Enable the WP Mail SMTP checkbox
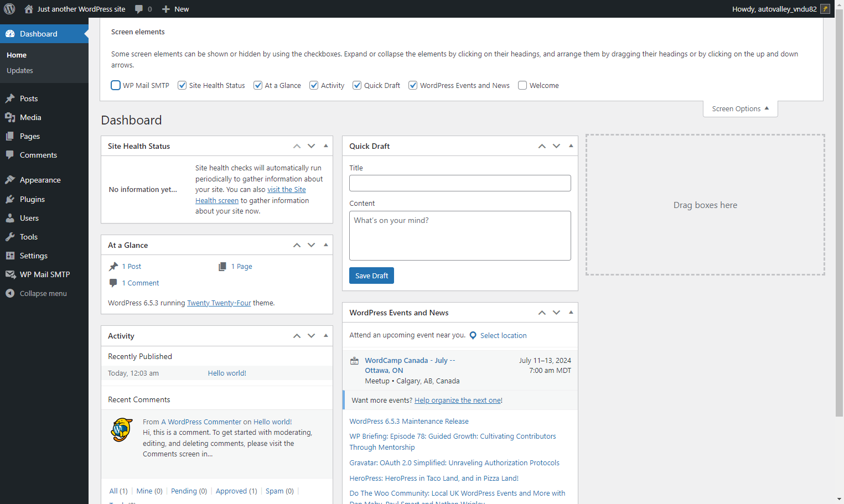This screenshot has width=844, height=504. (116, 85)
